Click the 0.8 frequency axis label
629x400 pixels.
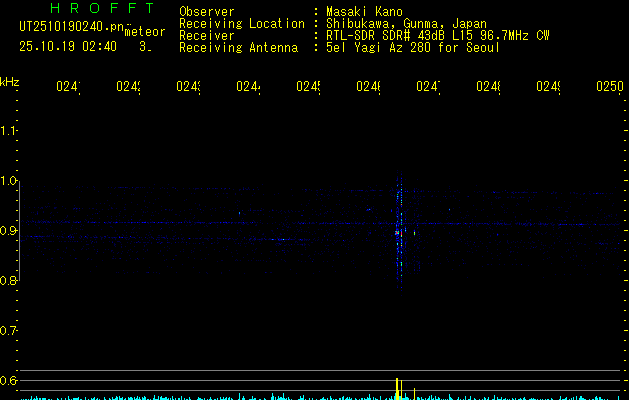[10, 281]
